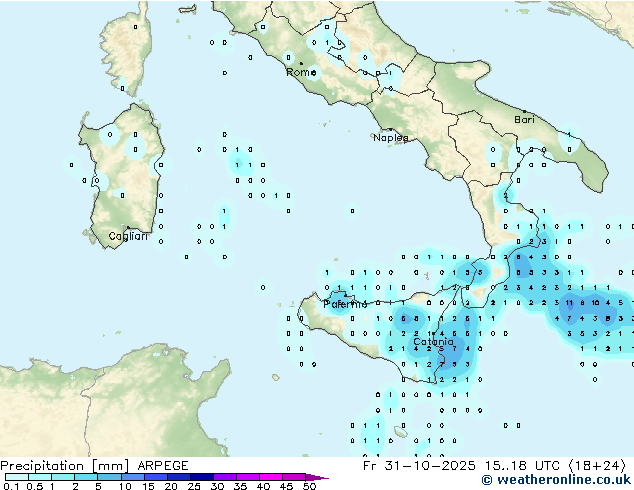Click the over-50 mm legend arrow tip
The image size is (634, 490).
click(x=317, y=477)
